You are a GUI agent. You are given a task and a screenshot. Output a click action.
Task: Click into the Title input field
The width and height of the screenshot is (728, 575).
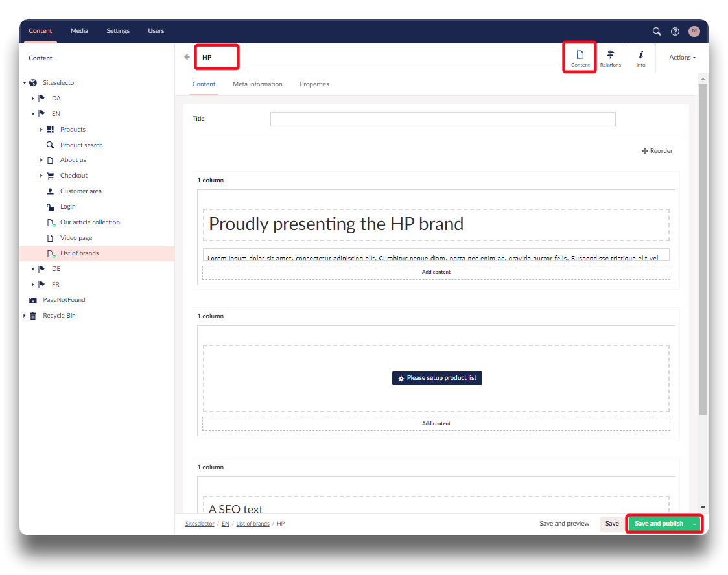click(x=442, y=119)
